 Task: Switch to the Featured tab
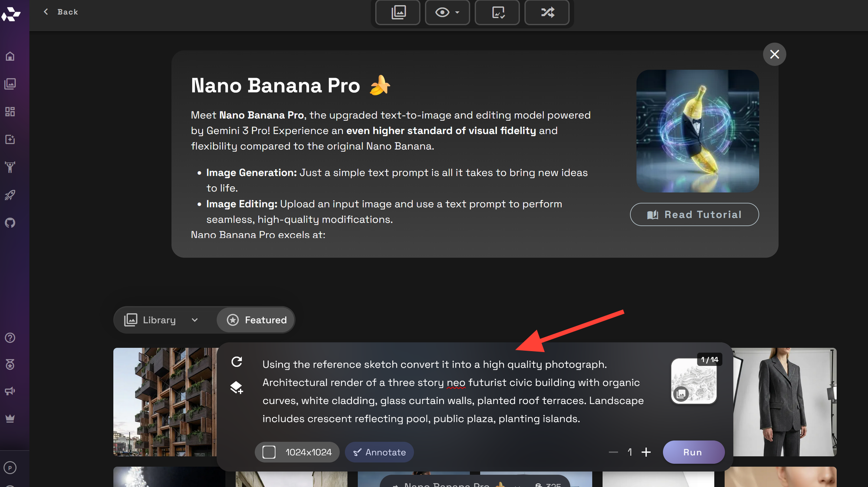pos(256,320)
